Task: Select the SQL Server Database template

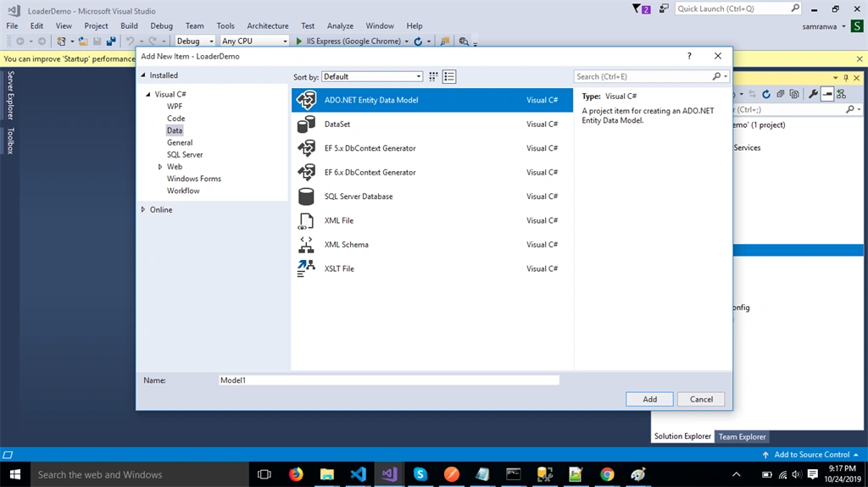Action: [x=431, y=196]
